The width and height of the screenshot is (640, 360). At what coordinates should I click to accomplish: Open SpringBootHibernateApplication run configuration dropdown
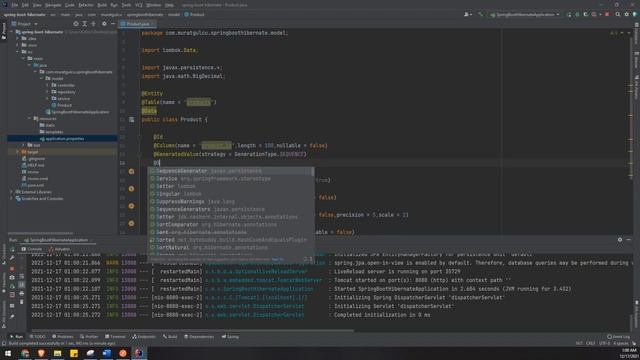point(525,14)
